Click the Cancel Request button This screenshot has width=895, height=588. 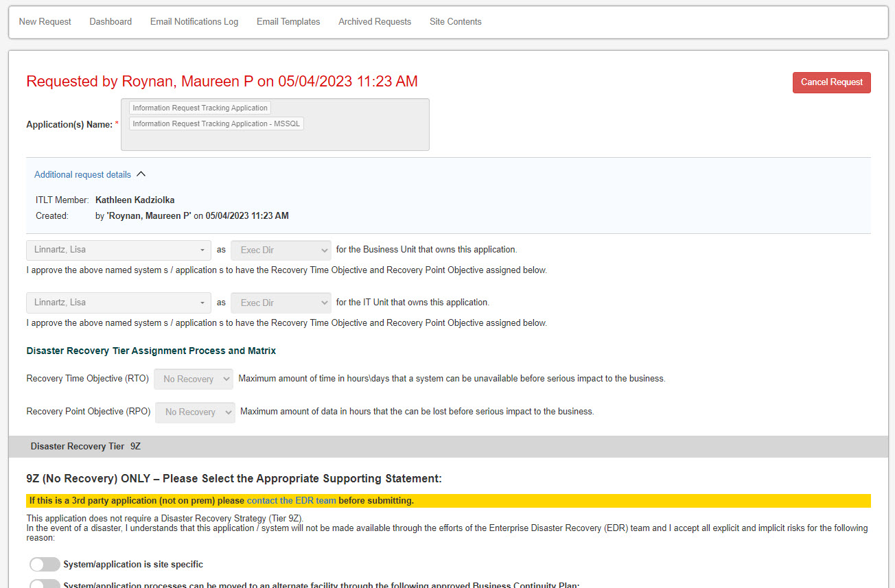pyautogui.click(x=831, y=82)
